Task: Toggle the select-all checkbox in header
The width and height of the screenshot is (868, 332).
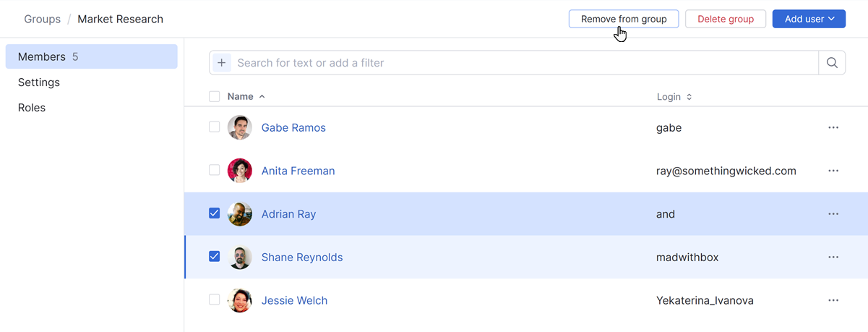Action: click(215, 96)
